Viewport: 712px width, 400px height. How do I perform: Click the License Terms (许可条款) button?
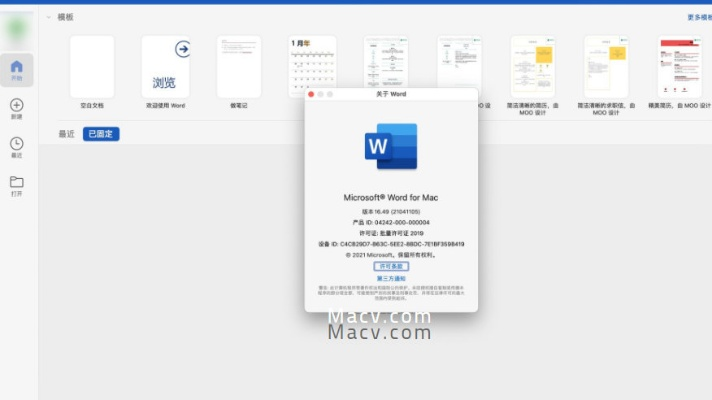pos(391,267)
